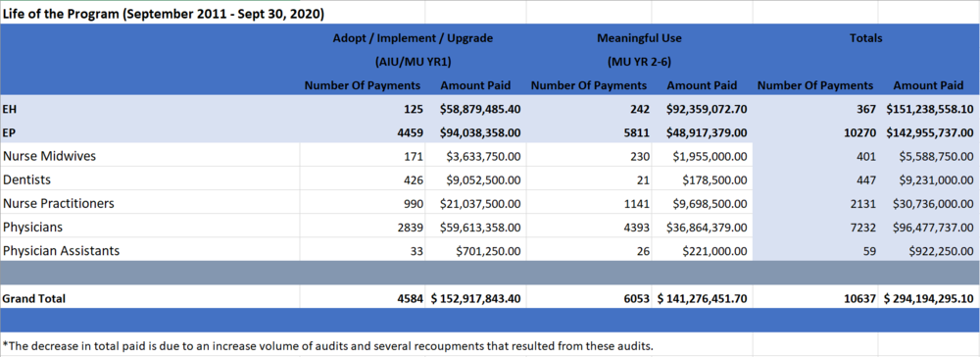980x357 pixels.
Task: Click Physicians total amount $96,477,737.00
Action: pyautogui.click(x=933, y=229)
